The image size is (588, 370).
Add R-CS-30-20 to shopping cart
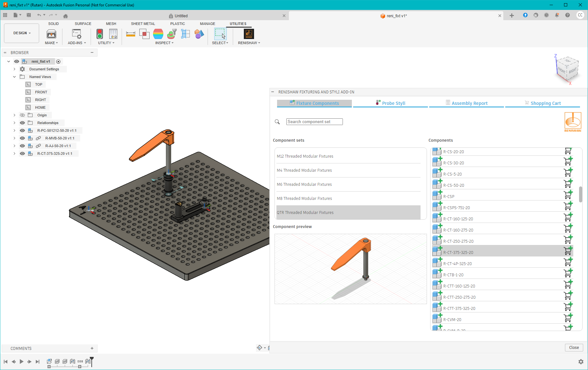tap(568, 162)
